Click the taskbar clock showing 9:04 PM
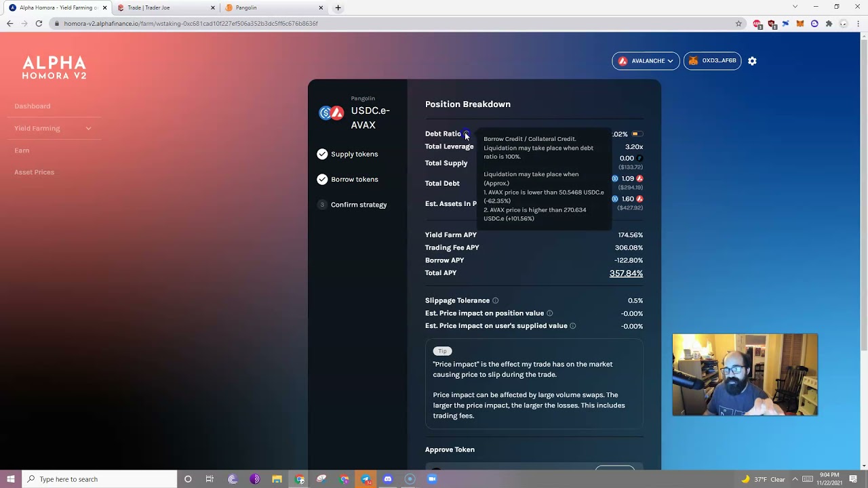868x488 pixels. click(x=828, y=479)
